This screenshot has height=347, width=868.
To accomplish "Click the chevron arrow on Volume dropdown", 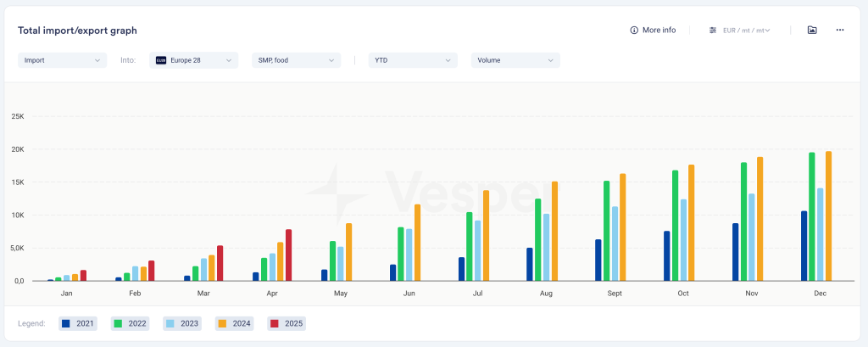I will (551, 60).
